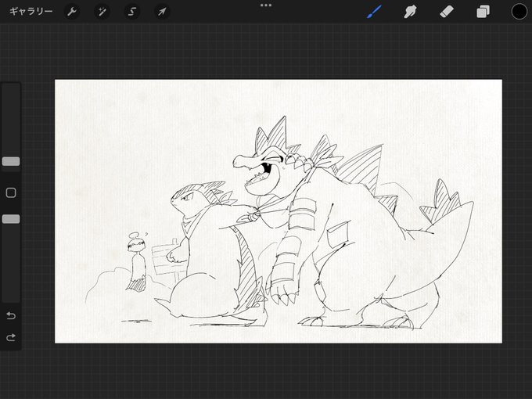Select the Transform arrow tool

click(x=162, y=12)
